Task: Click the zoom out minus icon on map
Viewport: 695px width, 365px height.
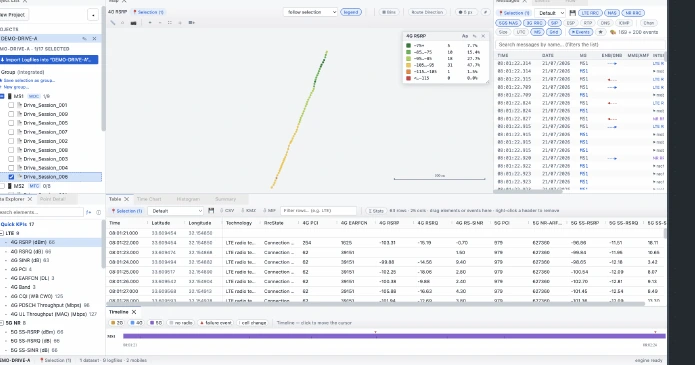Action: 160,23
